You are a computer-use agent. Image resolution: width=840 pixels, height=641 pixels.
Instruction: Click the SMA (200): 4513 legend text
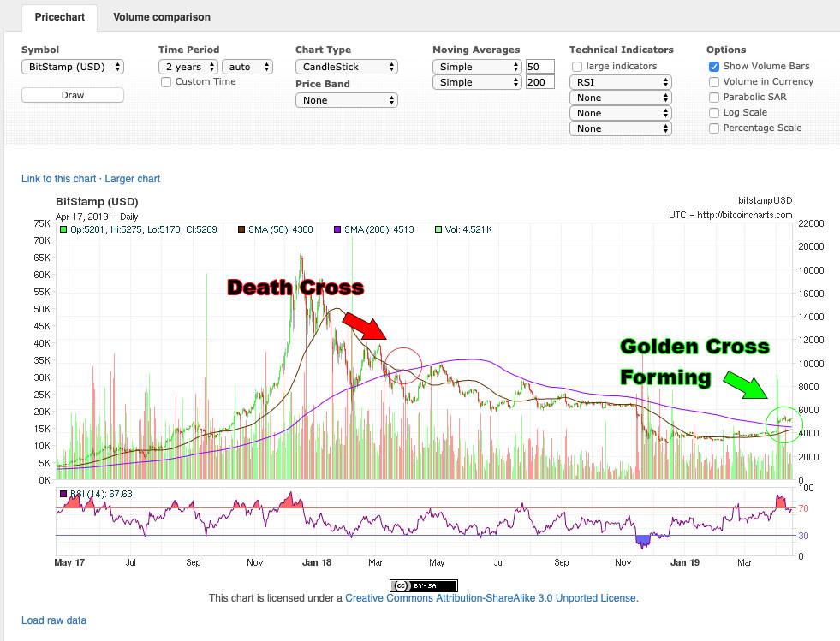click(379, 229)
